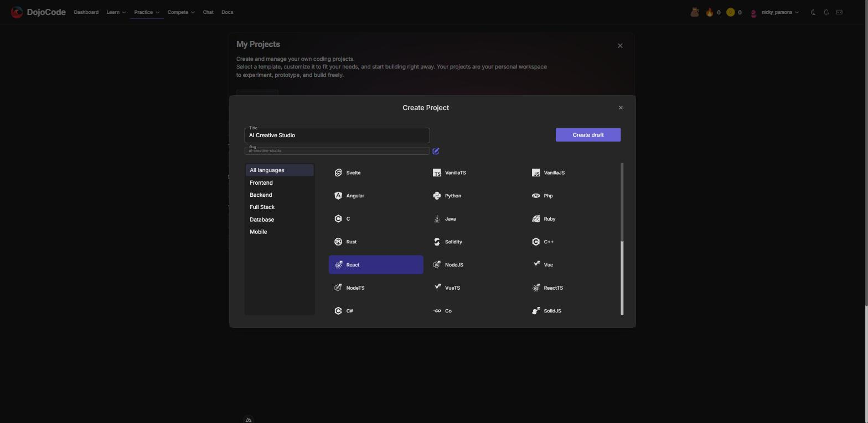
Task: Pick the Solidity template
Action: [475, 242]
